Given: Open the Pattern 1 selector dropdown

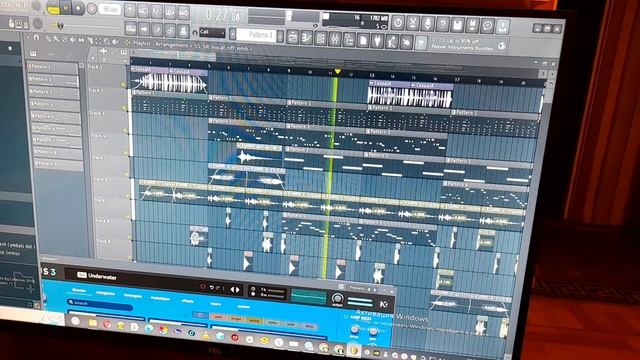Looking at the screenshot, I should (256, 35).
